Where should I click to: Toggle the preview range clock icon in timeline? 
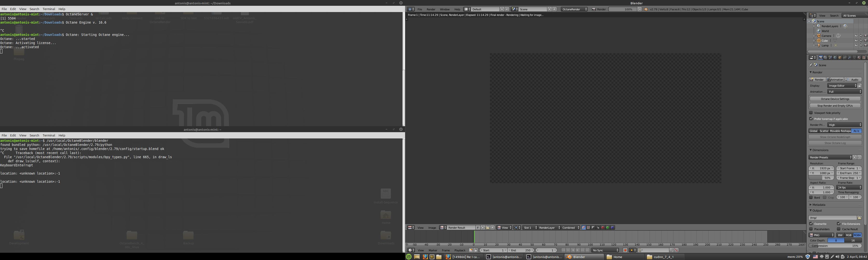(471, 250)
